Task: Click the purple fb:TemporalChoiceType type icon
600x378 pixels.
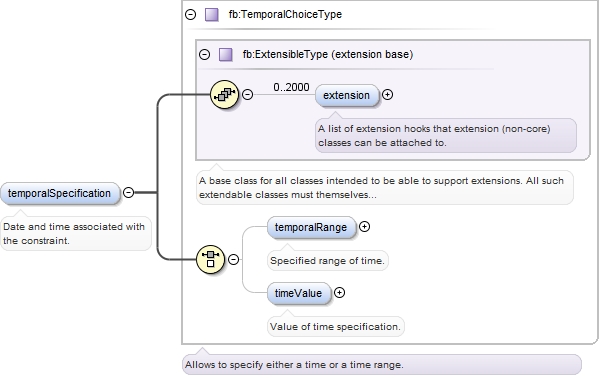Action: coord(212,15)
